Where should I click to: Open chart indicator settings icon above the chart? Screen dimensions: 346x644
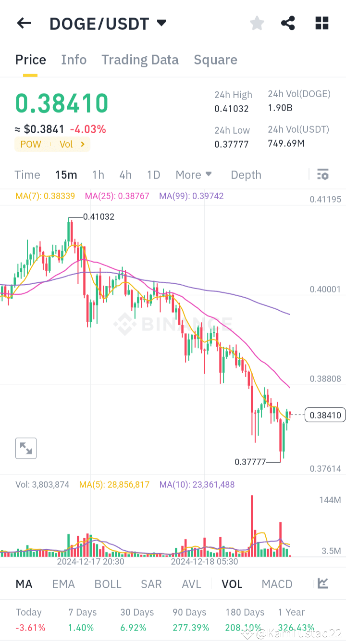coord(322,175)
